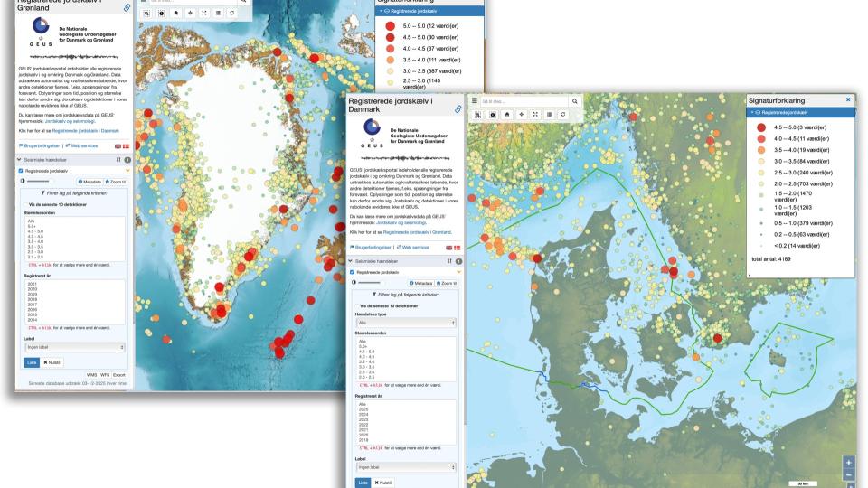This screenshot has width=868, height=488.
Task: Click the Export tab in Greenland panel
Action: 119,373
